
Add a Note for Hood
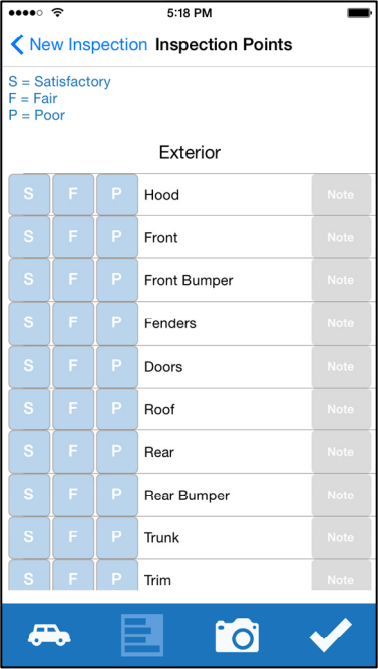341,195
